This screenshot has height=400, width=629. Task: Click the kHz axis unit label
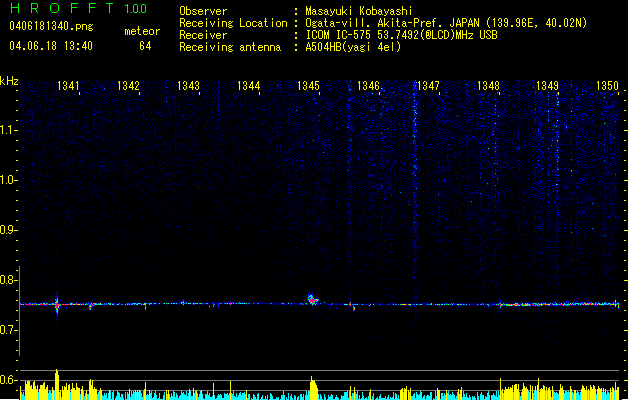[x=9, y=81]
